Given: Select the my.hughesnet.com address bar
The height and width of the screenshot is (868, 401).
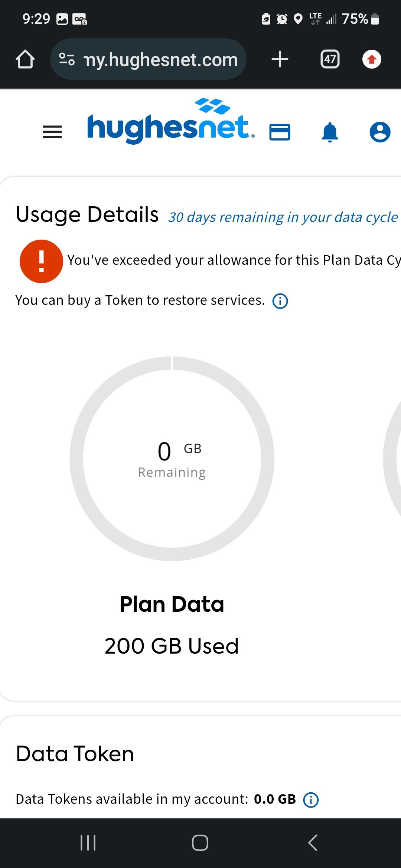Looking at the screenshot, I should click(160, 59).
